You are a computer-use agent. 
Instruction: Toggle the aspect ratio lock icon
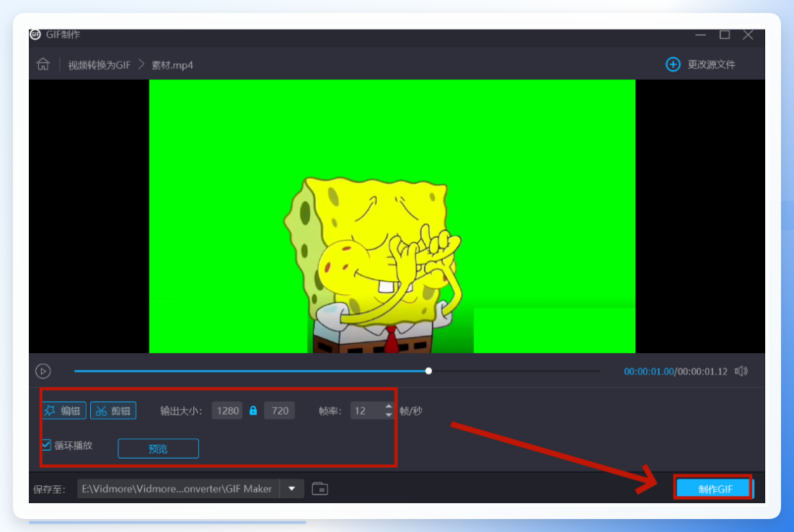[x=253, y=410]
